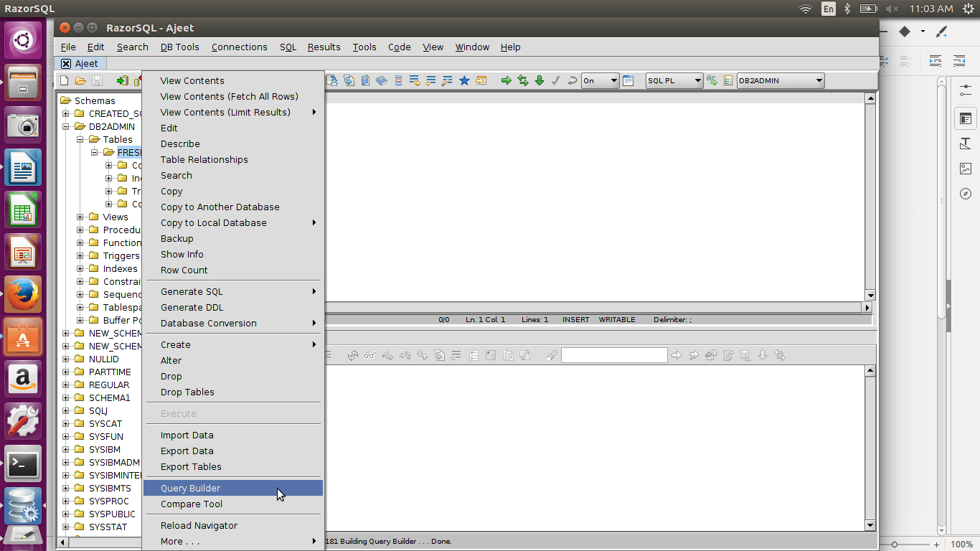This screenshot has width=980, height=551.
Task: Click the down arrow icon in results toolbar
Action: point(763,355)
